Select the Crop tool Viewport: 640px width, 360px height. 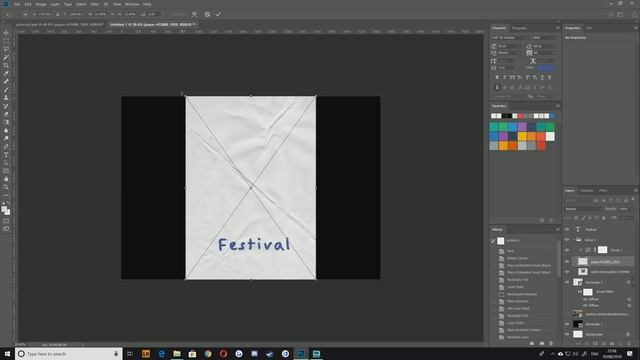click(x=6, y=65)
